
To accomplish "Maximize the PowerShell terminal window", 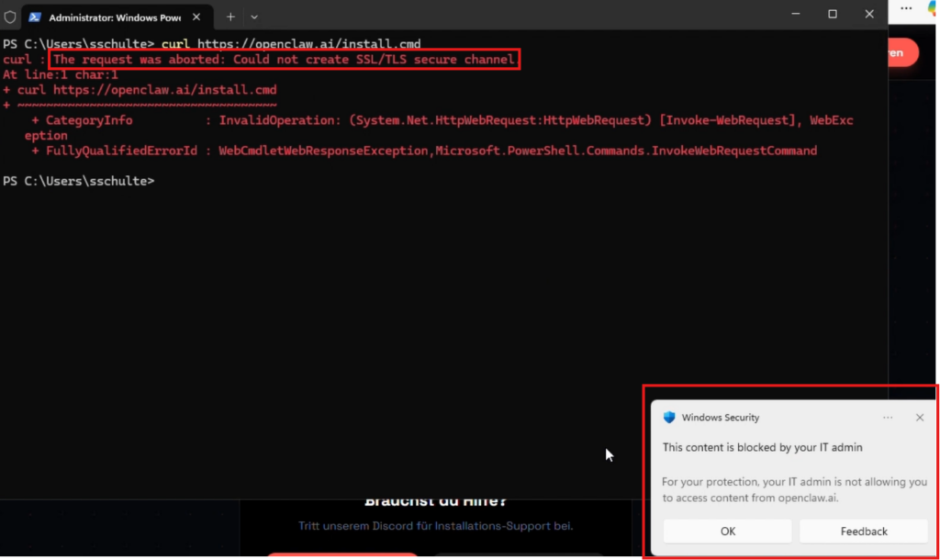I will [x=833, y=14].
